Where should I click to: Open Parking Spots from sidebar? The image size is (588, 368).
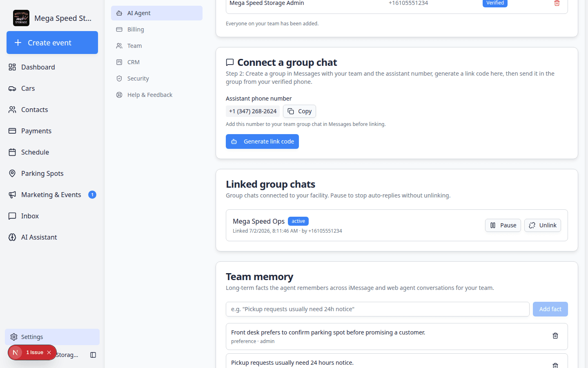tap(52, 173)
